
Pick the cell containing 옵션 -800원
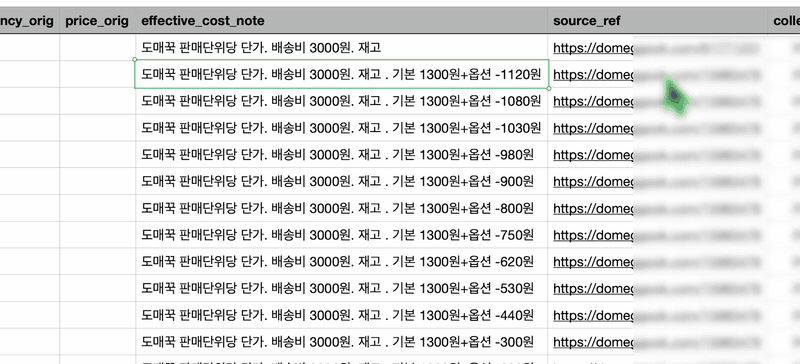342,208
